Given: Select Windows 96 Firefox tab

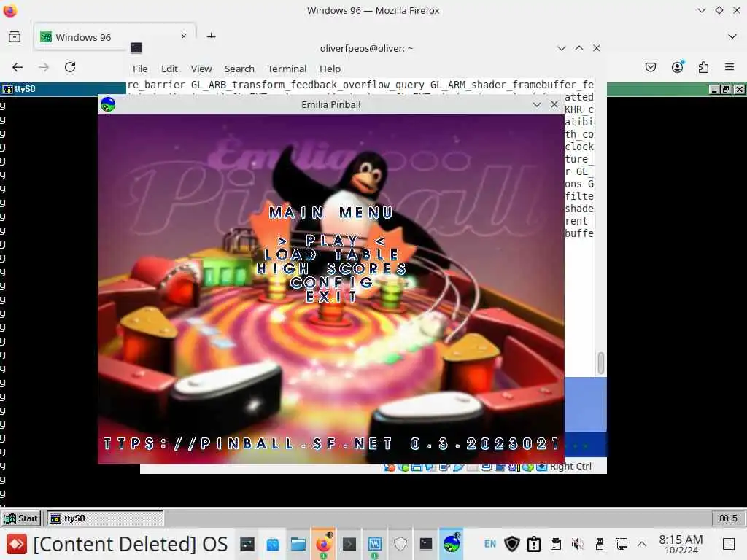Looking at the screenshot, I should (115, 36).
